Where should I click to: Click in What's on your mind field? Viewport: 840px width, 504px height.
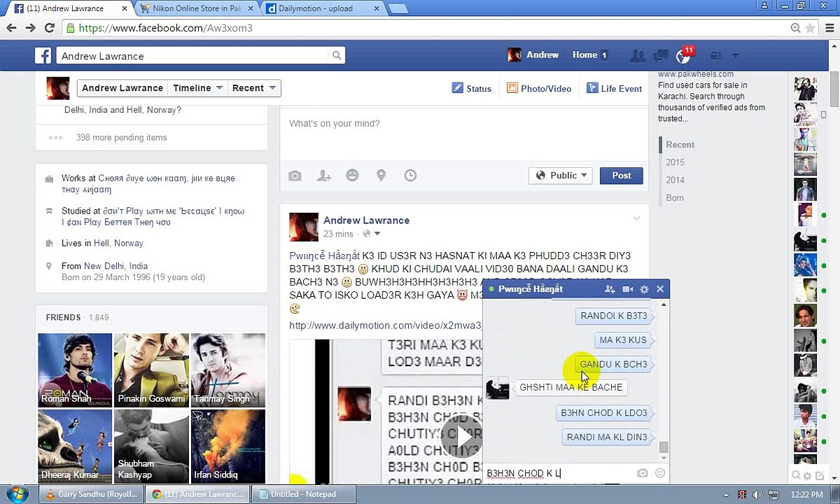point(463,133)
